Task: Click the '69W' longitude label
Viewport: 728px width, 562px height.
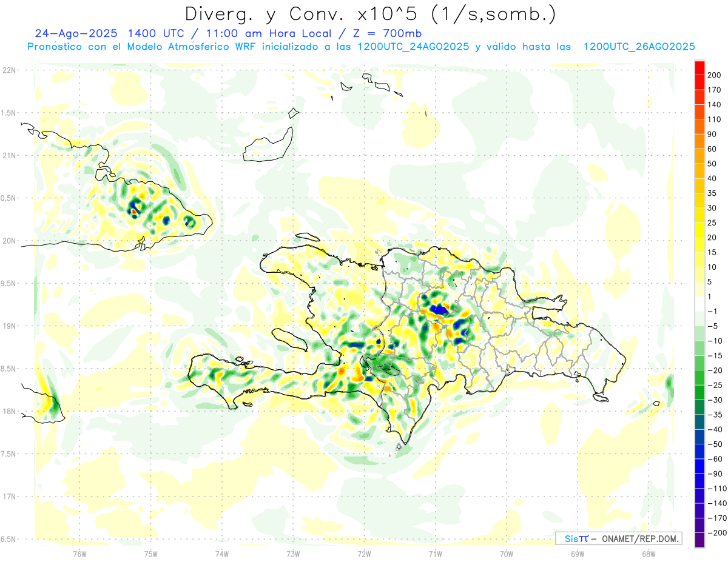Action: pyautogui.click(x=577, y=554)
